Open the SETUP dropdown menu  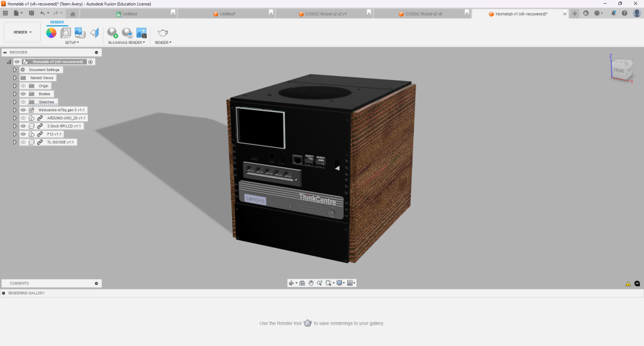[x=72, y=42]
